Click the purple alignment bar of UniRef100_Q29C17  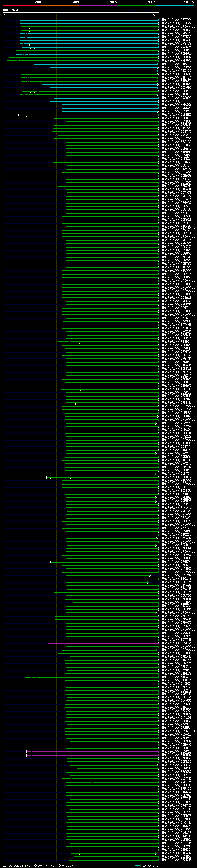[x=93, y=752]
